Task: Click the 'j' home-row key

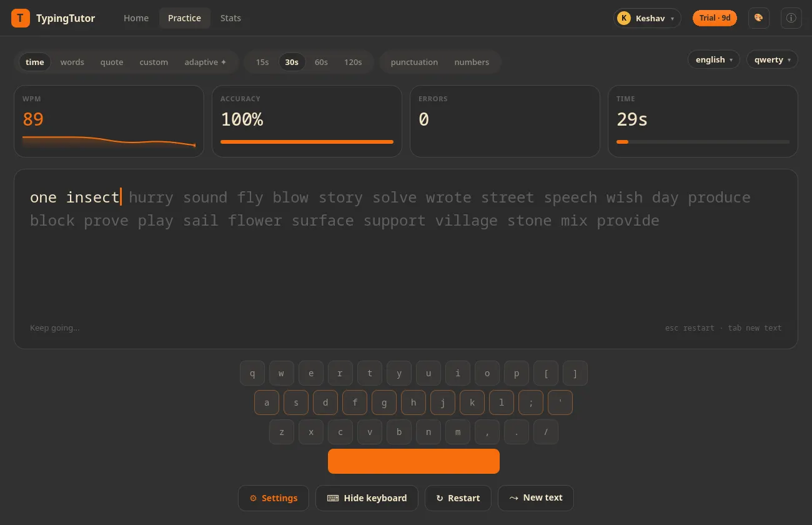Action: (443, 402)
